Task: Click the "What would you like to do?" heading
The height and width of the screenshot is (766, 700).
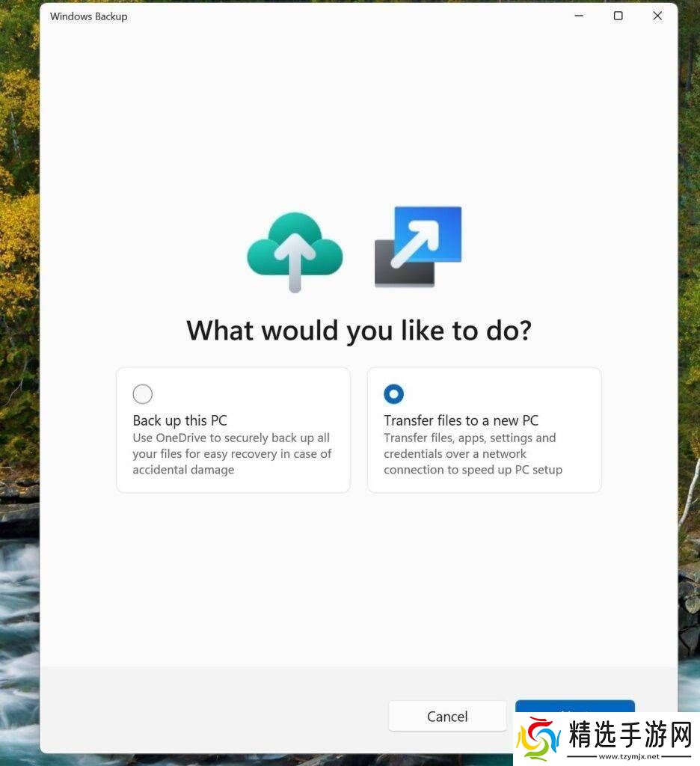Action: (358, 330)
